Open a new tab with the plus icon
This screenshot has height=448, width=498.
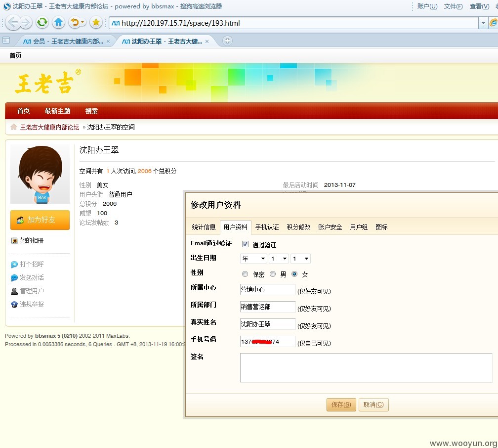[x=227, y=41]
